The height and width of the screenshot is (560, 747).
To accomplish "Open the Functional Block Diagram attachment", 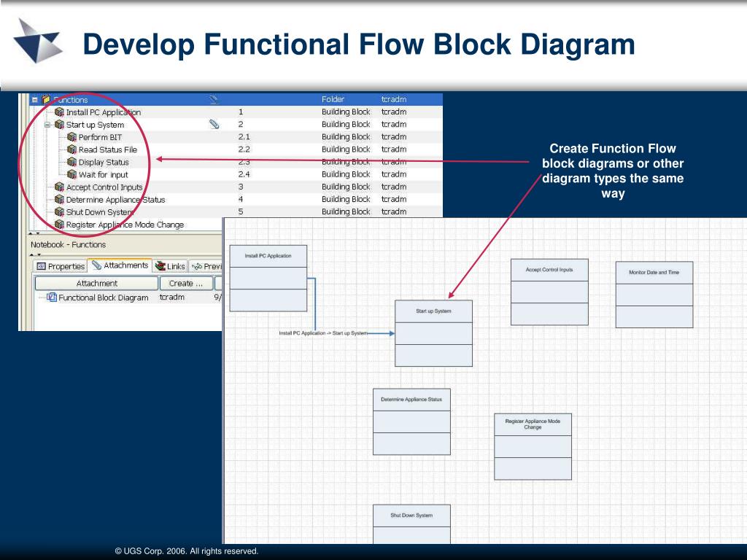I will tap(104, 297).
